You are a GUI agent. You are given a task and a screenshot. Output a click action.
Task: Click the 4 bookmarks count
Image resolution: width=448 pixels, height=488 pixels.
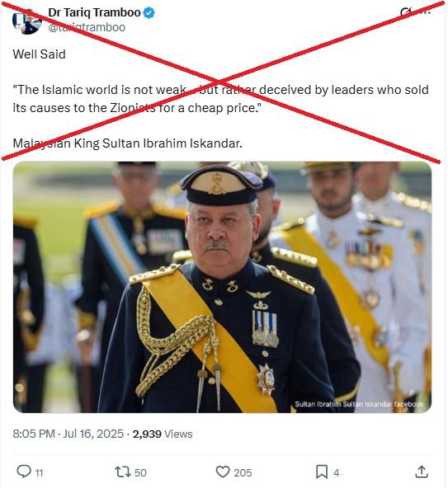pyautogui.click(x=336, y=473)
